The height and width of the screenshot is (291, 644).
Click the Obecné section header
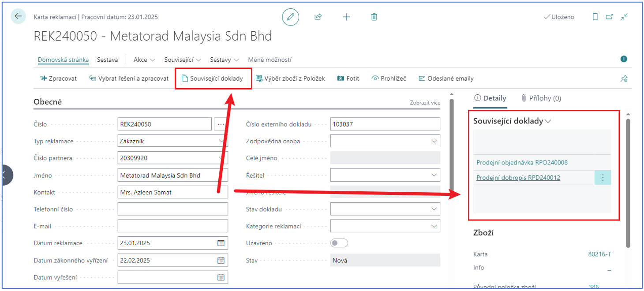[x=48, y=102]
